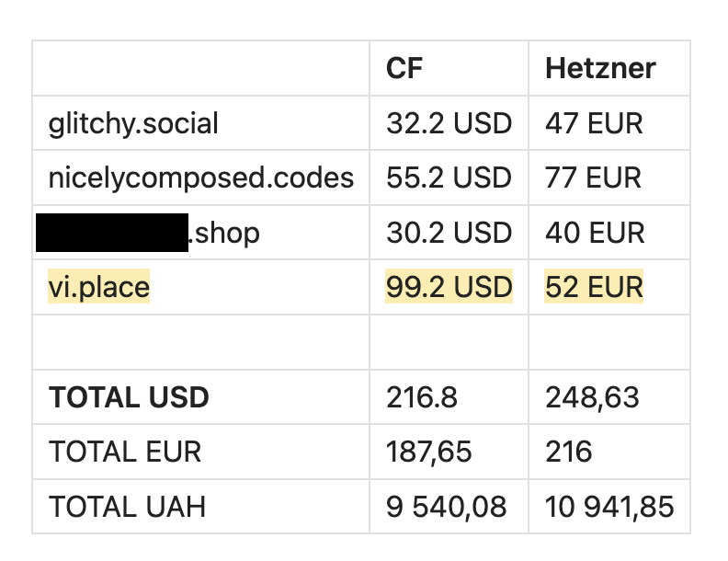Click the 40 EUR cell
This screenshot has height=561, width=728.
tap(594, 233)
